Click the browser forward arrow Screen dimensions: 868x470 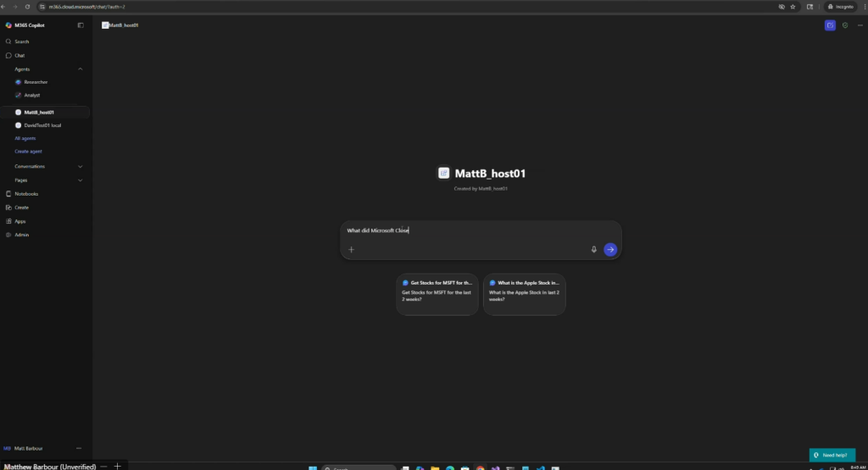click(15, 7)
